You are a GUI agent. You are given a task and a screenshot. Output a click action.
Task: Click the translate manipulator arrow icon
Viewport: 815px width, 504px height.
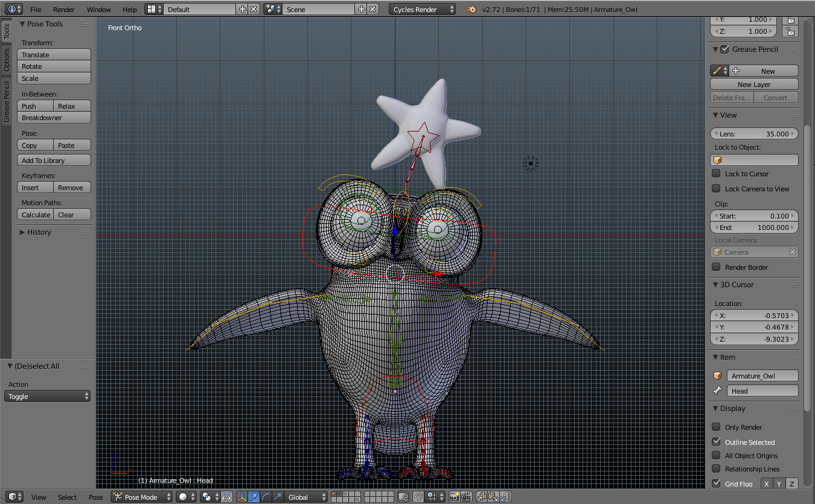(254, 497)
